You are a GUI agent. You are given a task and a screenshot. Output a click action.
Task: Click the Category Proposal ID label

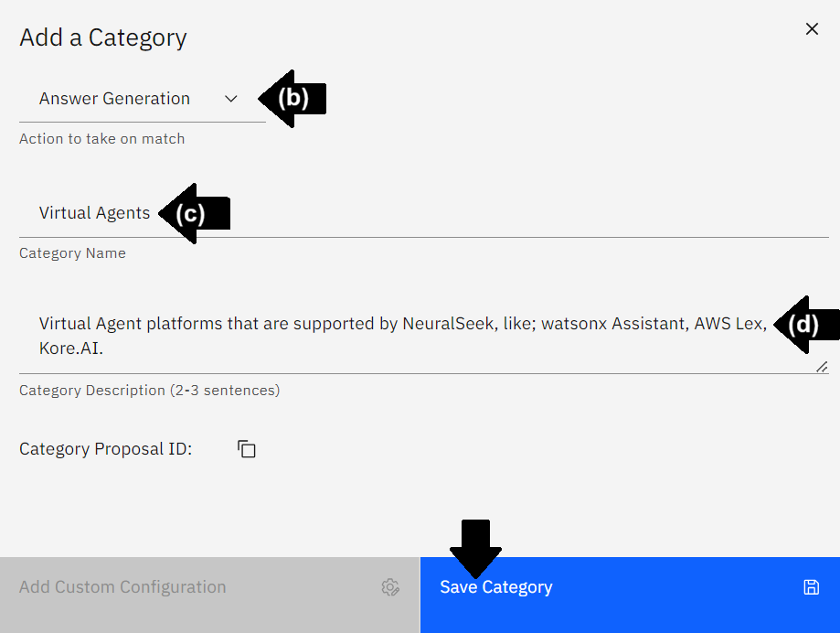pyautogui.click(x=105, y=448)
